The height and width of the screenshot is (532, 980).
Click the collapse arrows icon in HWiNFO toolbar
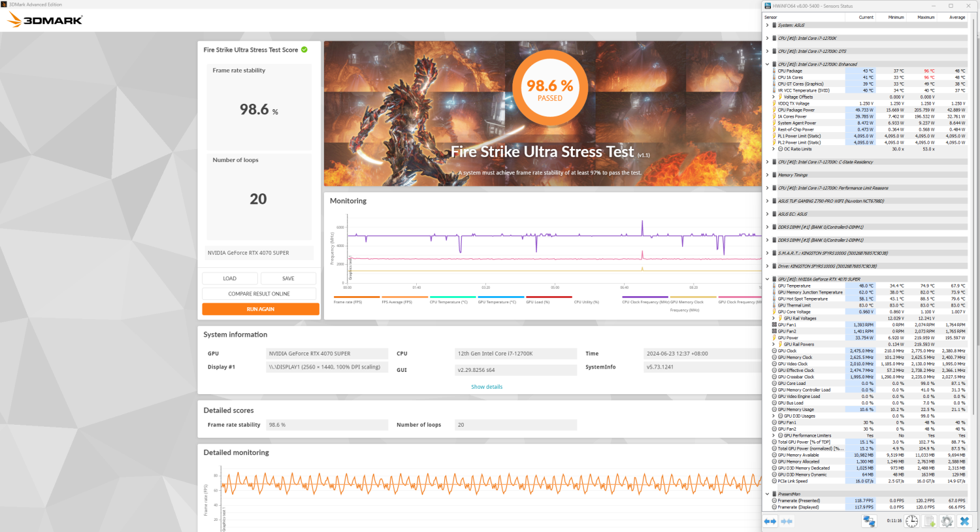pyautogui.click(x=787, y=521)
